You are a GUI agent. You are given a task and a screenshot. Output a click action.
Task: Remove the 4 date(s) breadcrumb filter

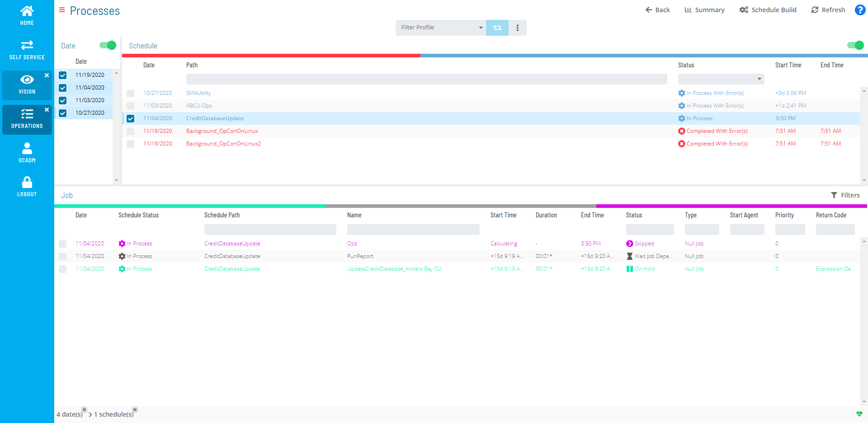[x=84, y=409]
